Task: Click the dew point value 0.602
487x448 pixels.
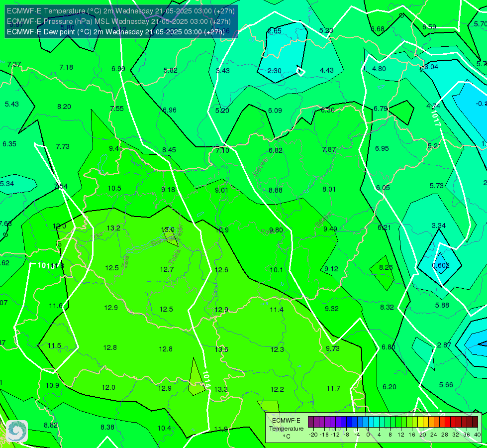Action: (441, 265)
